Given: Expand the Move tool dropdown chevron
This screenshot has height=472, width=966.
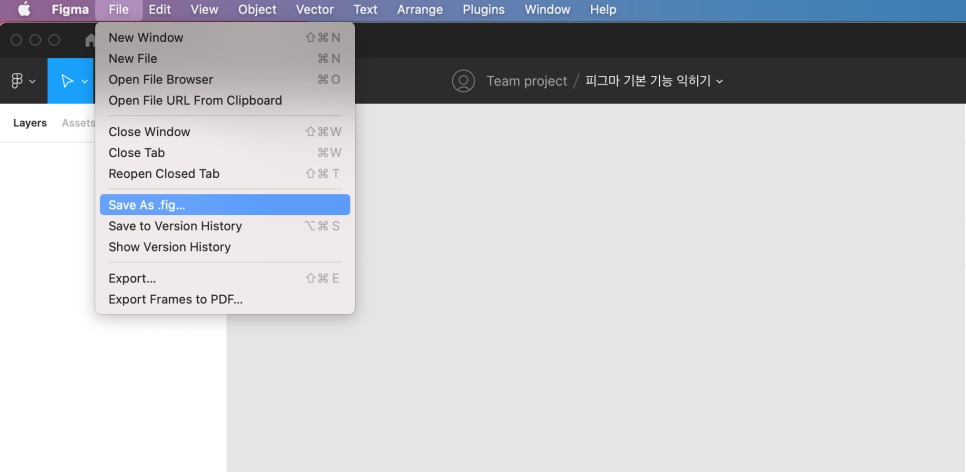Looking at the screenshot, I should pyautogui.click(x=85, y=81).
